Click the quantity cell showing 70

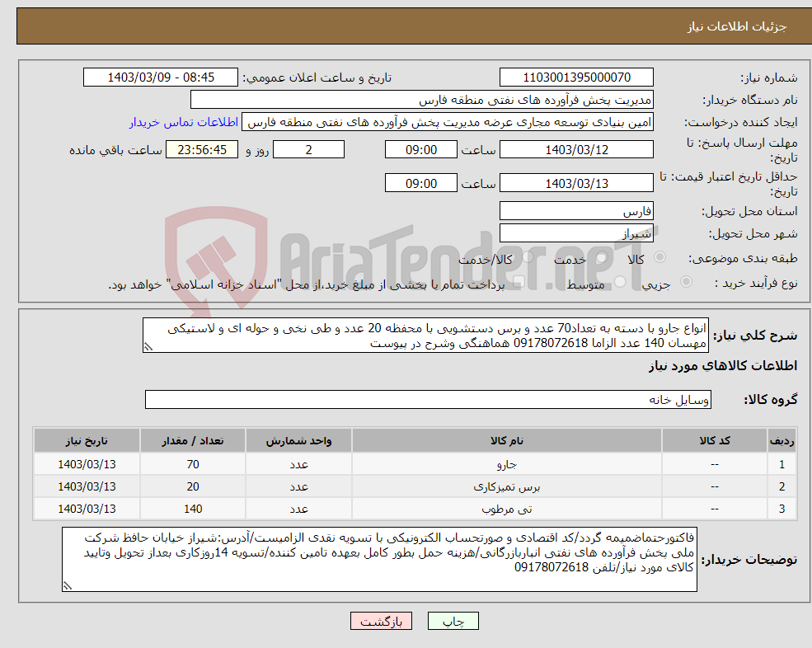pyautogui.click(x=193, y=464)
